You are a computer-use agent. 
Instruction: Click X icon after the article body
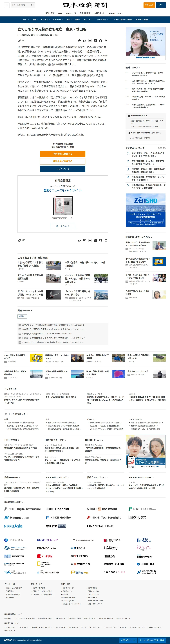[x=95, y=240]
